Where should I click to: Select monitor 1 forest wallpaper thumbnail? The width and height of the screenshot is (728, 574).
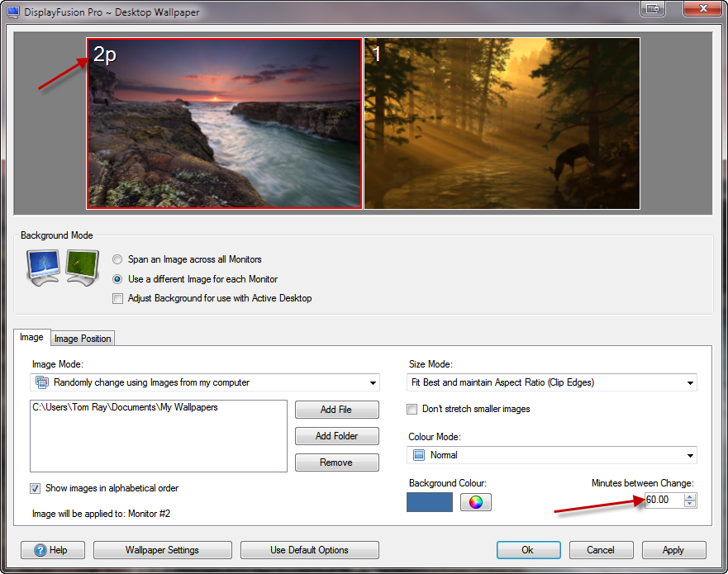point(502,123)
